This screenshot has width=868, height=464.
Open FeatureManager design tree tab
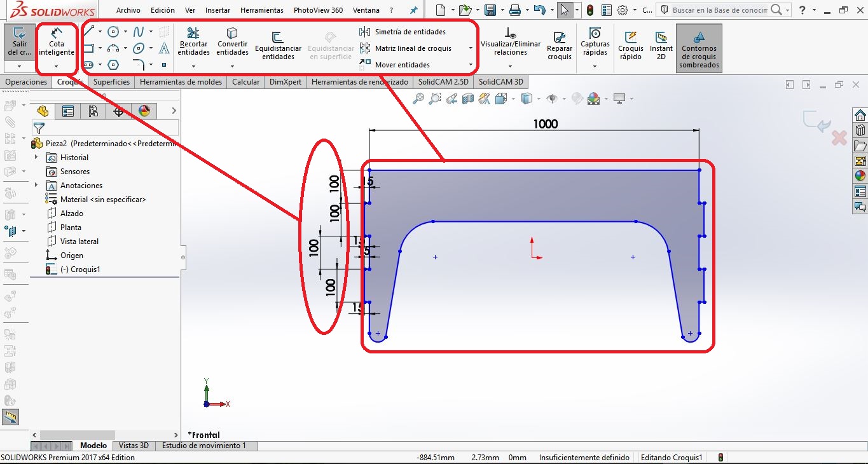click(x=43, y=111)
